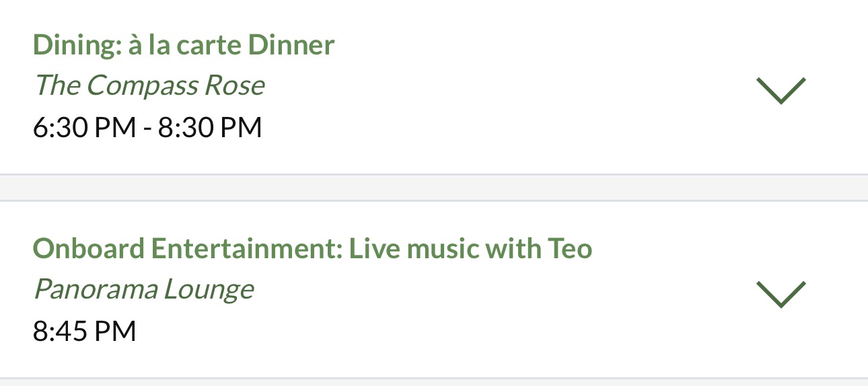This screenshot has height=386, width=868.
Task: Click the word Panorama in the venue line
Action: click(x=95, y=289)
